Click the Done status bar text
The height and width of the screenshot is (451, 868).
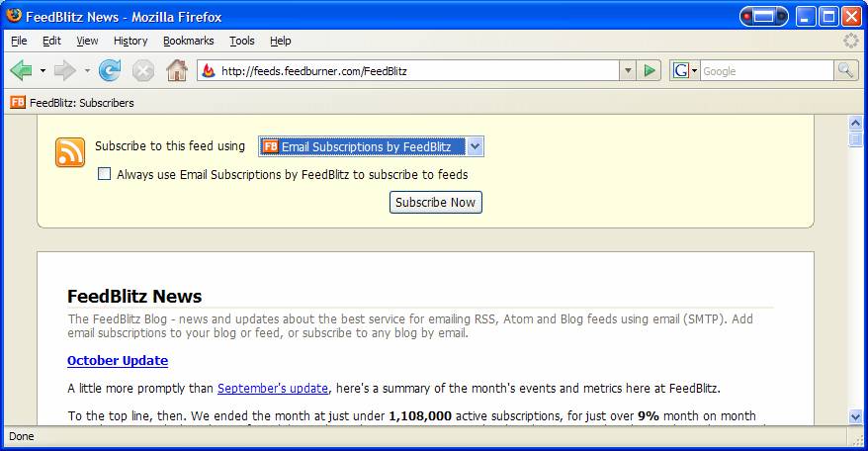tap(22, 436)
